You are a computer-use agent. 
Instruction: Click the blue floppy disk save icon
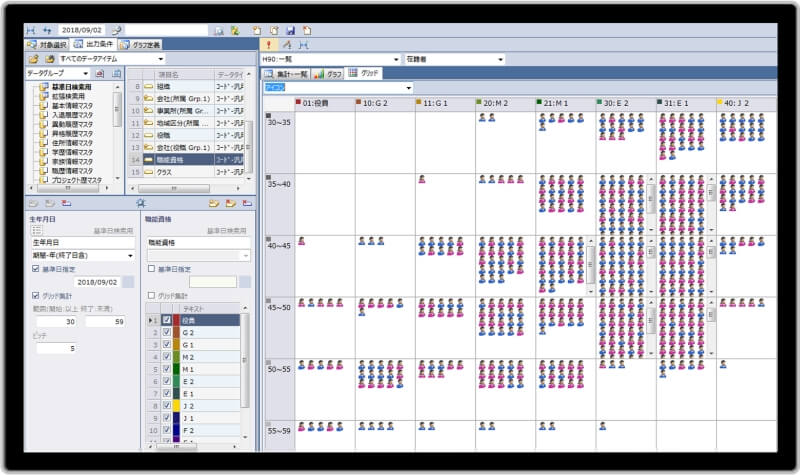pos(290,31)
